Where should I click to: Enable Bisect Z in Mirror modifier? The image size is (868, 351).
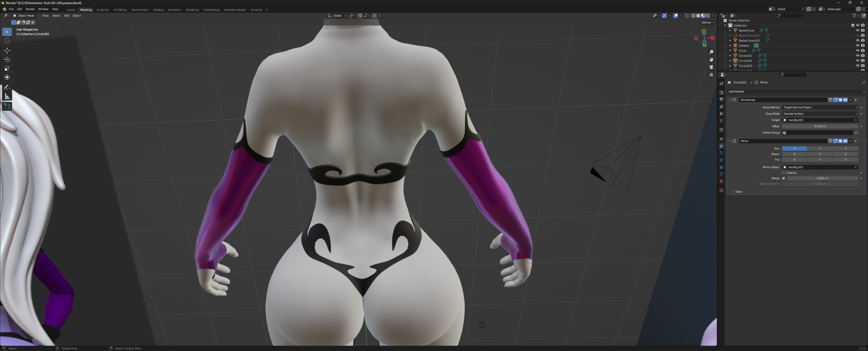pyautogui.click(x=845, y=154)
